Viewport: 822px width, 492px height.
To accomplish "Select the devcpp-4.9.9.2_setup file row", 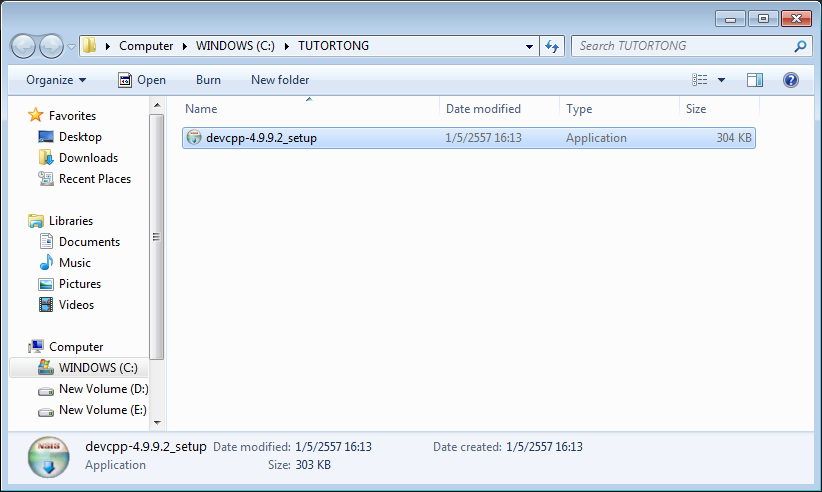I will coord(469,138).
